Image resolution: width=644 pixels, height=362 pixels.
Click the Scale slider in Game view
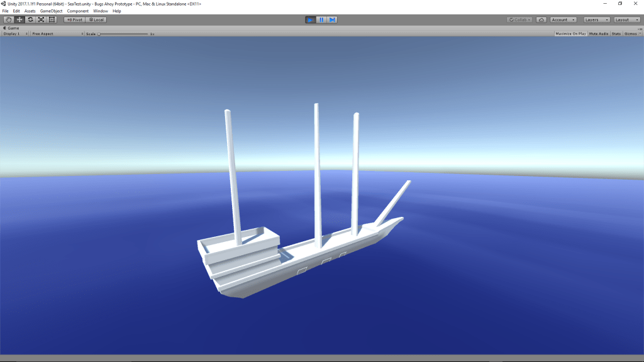[123, 33]
